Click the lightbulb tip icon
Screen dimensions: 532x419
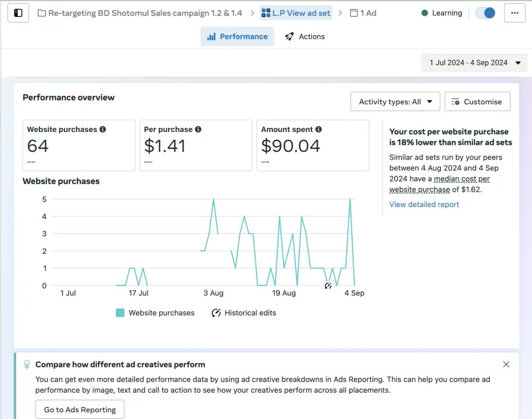[x=27, y=365]
